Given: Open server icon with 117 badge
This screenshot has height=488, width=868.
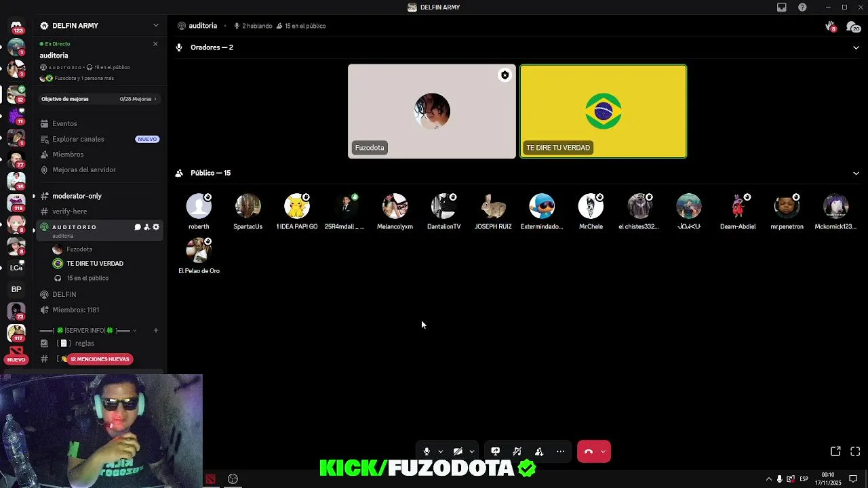Looking at the screenshot, I should point(16,333).
